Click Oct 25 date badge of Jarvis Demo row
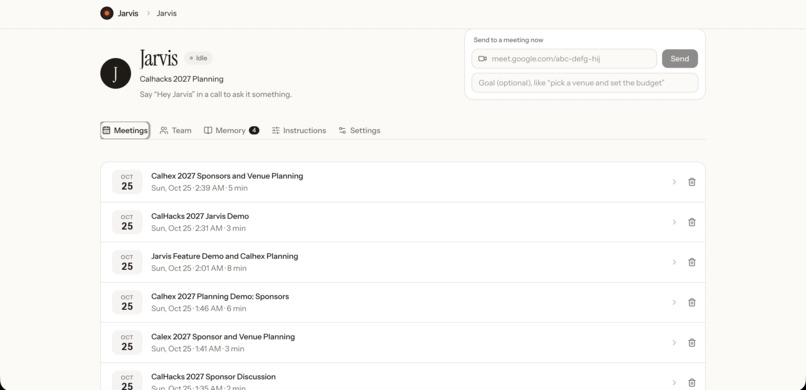 click(127, 222)
